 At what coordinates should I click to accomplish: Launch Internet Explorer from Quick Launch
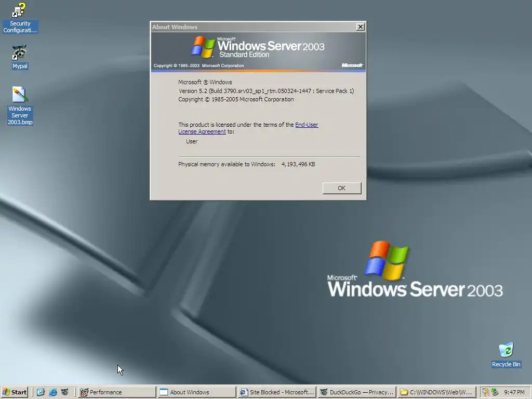[x=53, y=392]
